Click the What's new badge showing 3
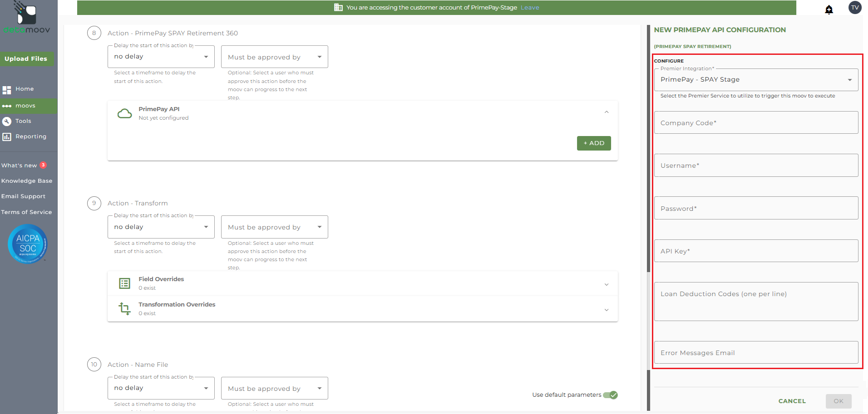 (43, 165)
